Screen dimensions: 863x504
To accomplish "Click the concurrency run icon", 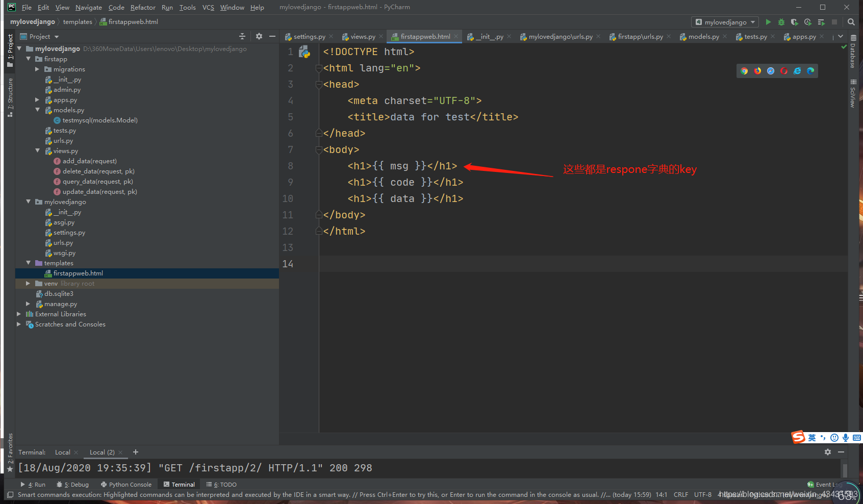I will click(821, 22).
